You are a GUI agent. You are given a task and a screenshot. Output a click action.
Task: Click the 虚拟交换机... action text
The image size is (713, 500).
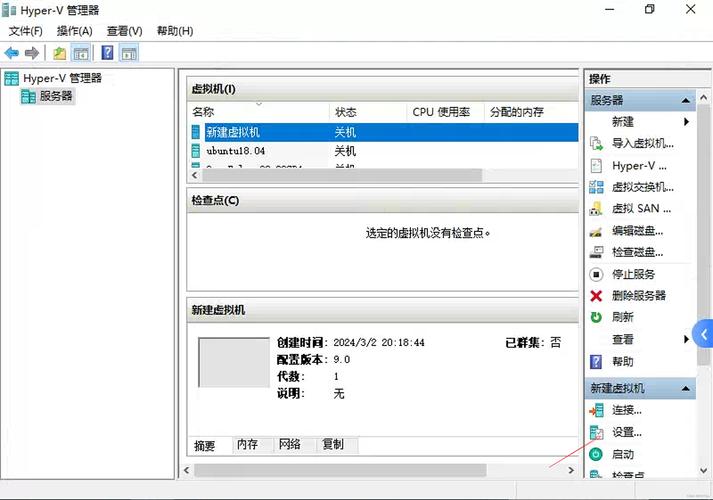coord(643,187)
